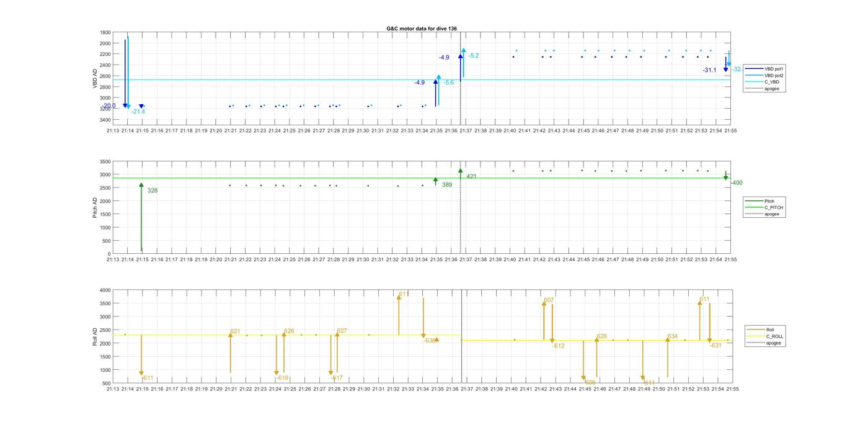Click the "628" roll data label
868x430 pixels.
(x=601, y=336)
